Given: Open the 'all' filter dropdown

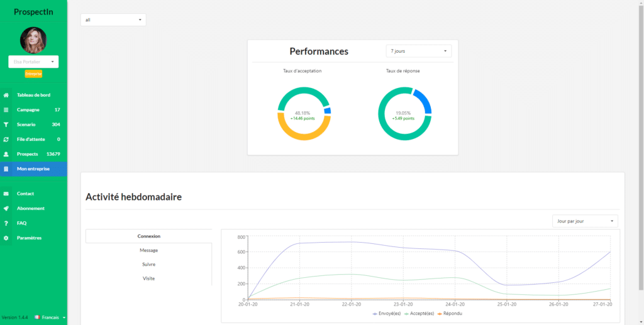Looking at the screenshot, I should (113, 19).
